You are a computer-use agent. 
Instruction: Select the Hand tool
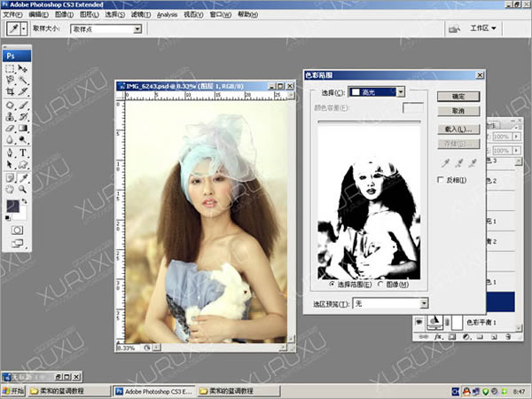tap(11, 189)
